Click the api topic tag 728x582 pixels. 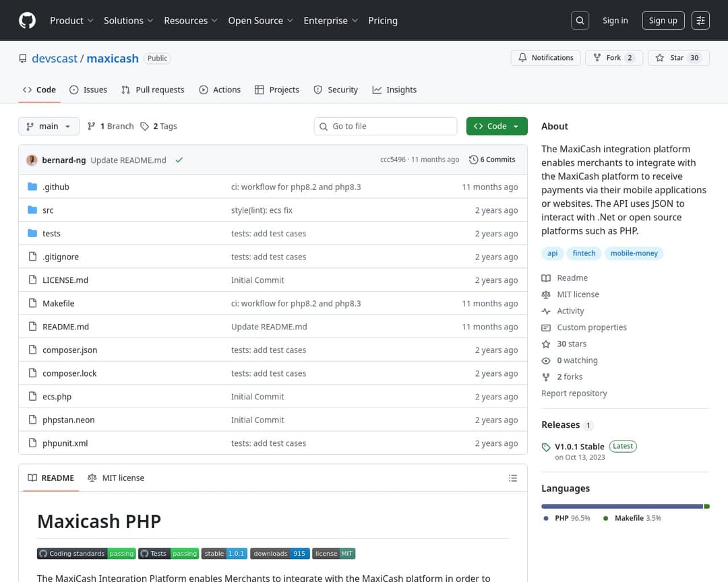pyautogui.click(x=553, y=253)
